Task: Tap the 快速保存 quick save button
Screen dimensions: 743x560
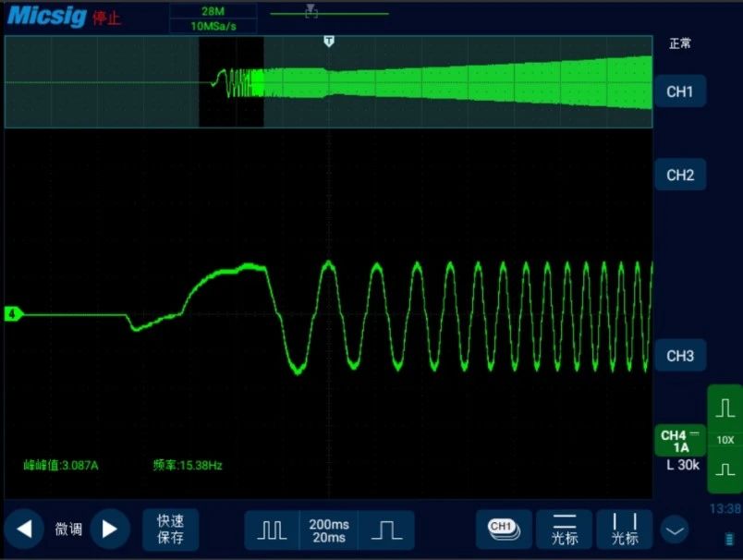Action: [x=171, y=530]
